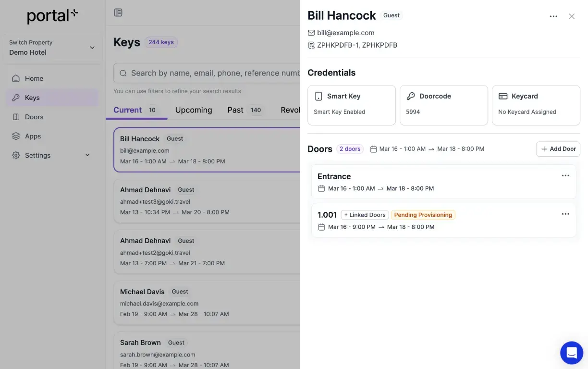
Task: Click the Doorcode key icon
Action: coord(411,96)
